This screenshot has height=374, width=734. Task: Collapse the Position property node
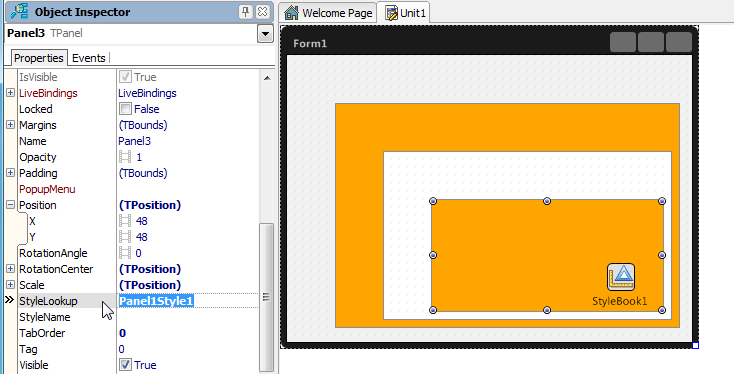pos(10,205)
